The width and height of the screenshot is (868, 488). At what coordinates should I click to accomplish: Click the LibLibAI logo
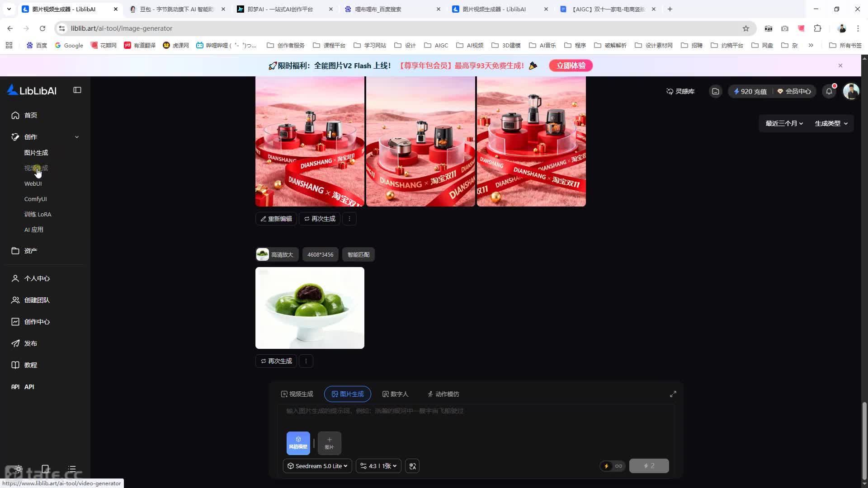click(32, 90)
